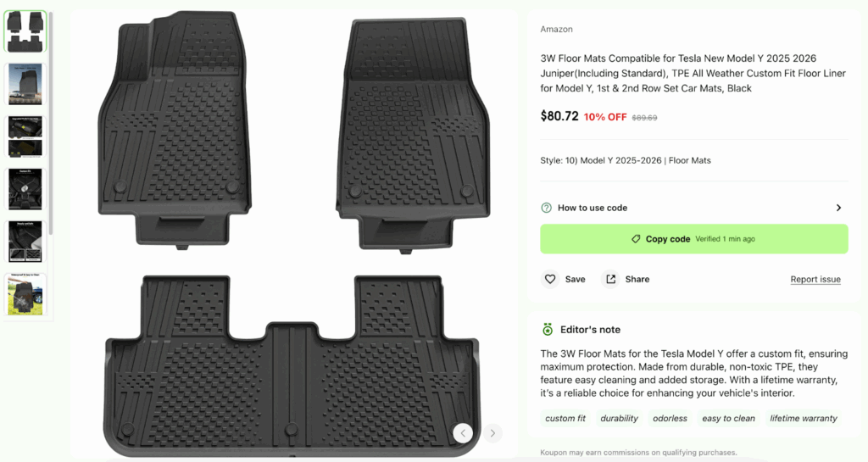This screenshot has height=462, width=868.
Task: Click the heart Save icon
Action: point(549,279)
